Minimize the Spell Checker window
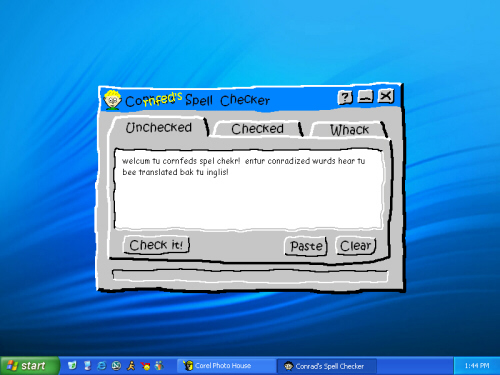This screenshot has width=500, height=375. (365, 97)
